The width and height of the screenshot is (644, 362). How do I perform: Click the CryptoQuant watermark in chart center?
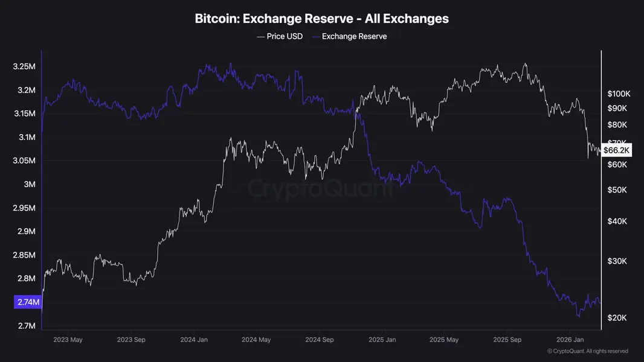tap(320, 188)
